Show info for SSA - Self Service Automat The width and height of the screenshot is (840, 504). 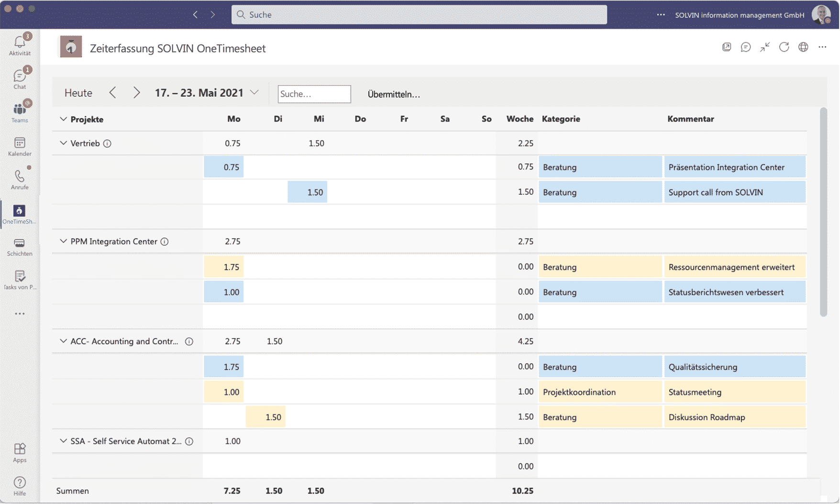(x=189, y=441)
